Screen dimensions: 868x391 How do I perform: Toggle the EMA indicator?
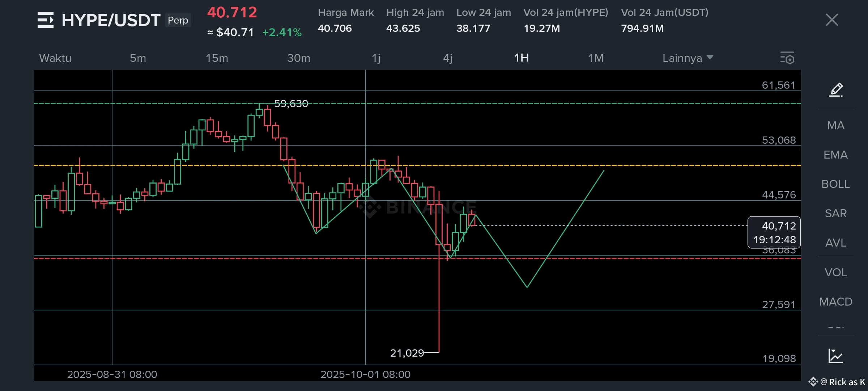[x=836, y=155]
